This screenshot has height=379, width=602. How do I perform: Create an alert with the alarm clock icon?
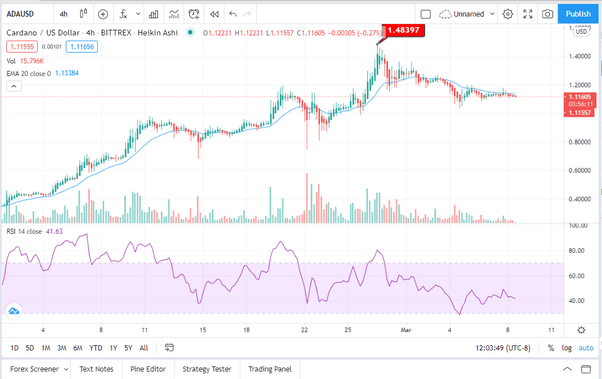(x=194, y=14)
